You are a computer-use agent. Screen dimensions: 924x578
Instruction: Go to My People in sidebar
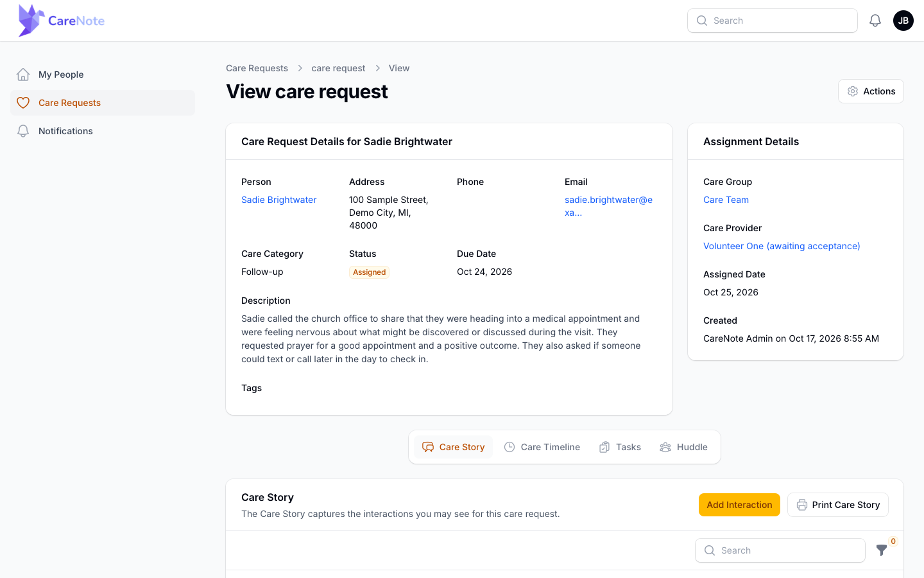(103, 74)
